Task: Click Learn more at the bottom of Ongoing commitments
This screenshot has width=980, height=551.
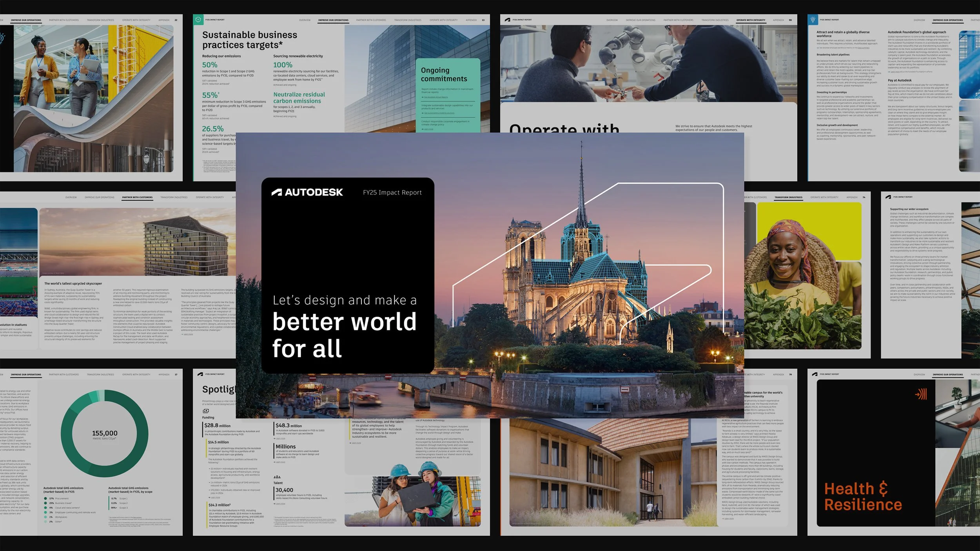Action: pos(428,129)
